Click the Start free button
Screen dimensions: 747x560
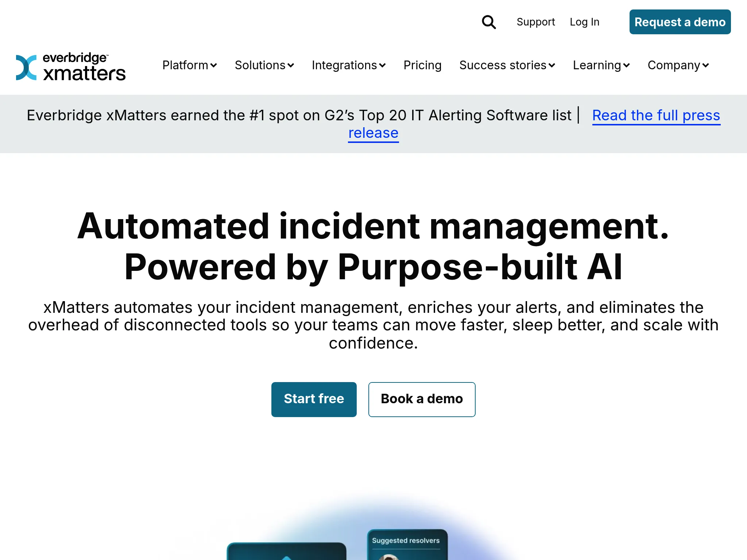pyautogui.click(x=314, y=400)
